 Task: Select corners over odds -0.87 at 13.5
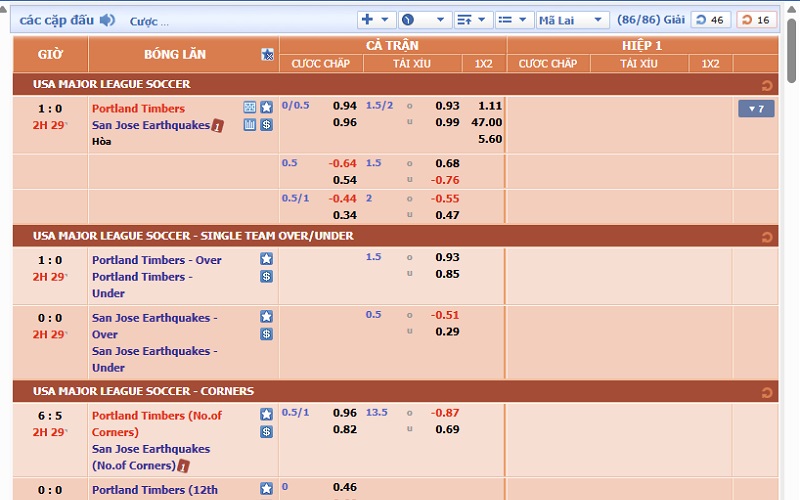445,413
